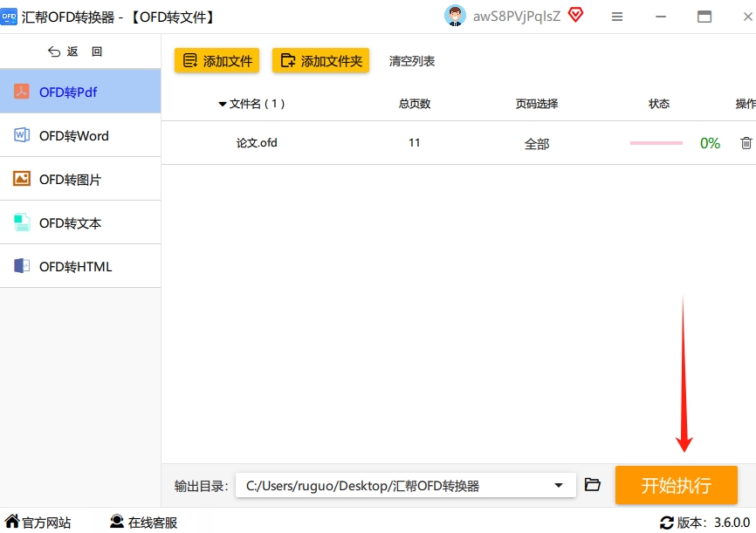Click the page count 11
756x533 pixels.
point(414,143)
